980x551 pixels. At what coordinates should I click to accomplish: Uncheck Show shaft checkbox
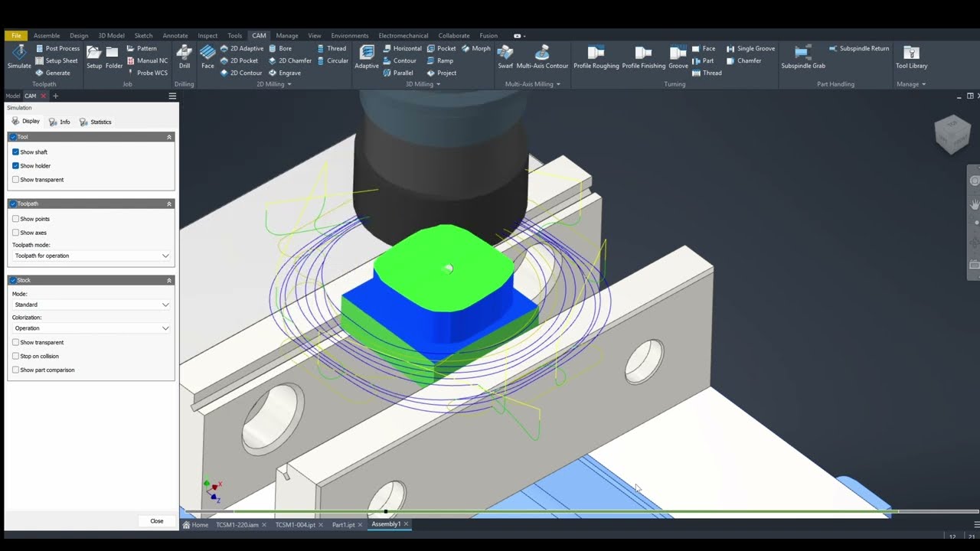coord(15,152)
